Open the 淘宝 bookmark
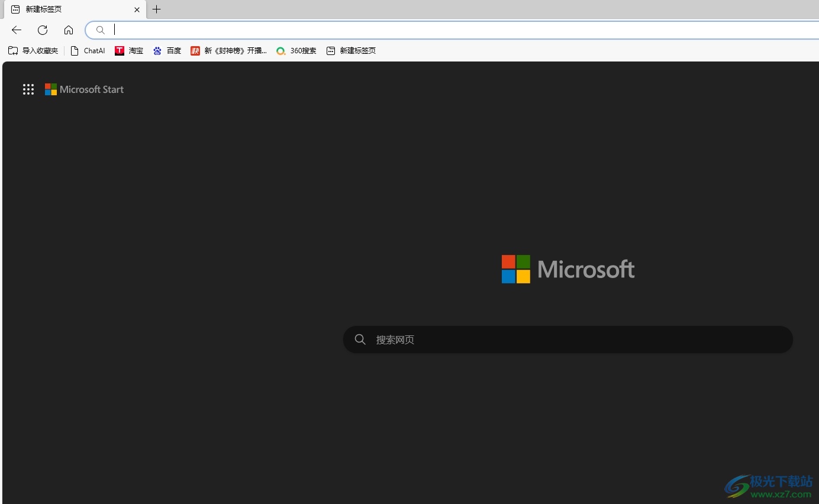 129,51
